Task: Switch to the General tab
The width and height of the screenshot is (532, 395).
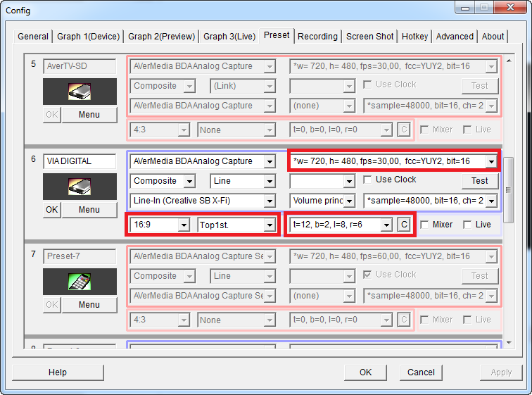Action: tap(33, 37)
